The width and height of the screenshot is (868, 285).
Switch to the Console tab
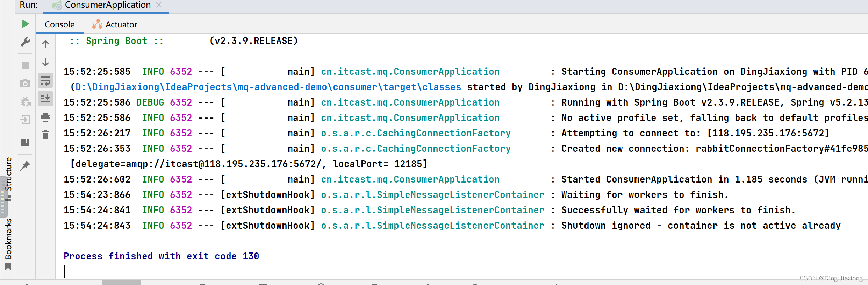59,24
